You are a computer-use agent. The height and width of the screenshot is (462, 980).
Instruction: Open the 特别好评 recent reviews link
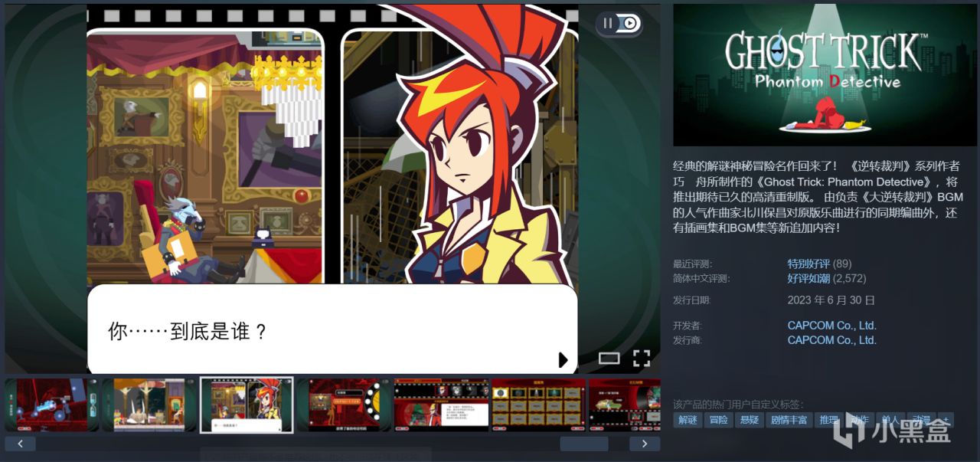coord(808,264)
